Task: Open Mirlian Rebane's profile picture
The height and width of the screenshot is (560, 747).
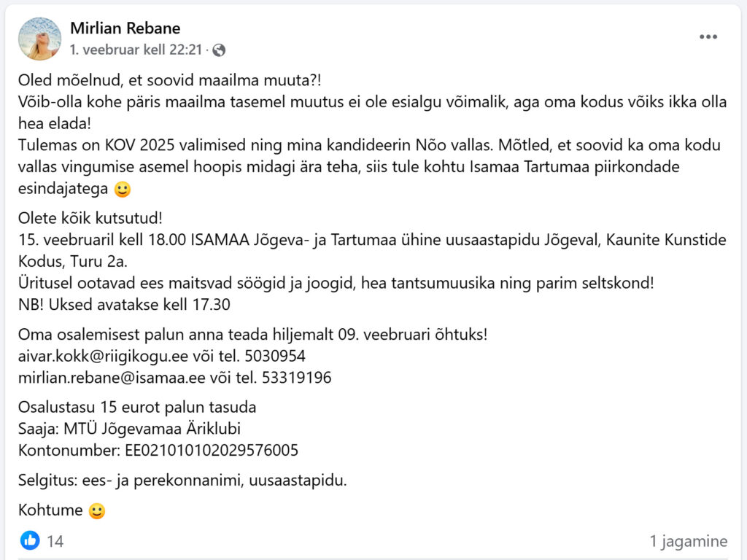Action: pos(39,39)
